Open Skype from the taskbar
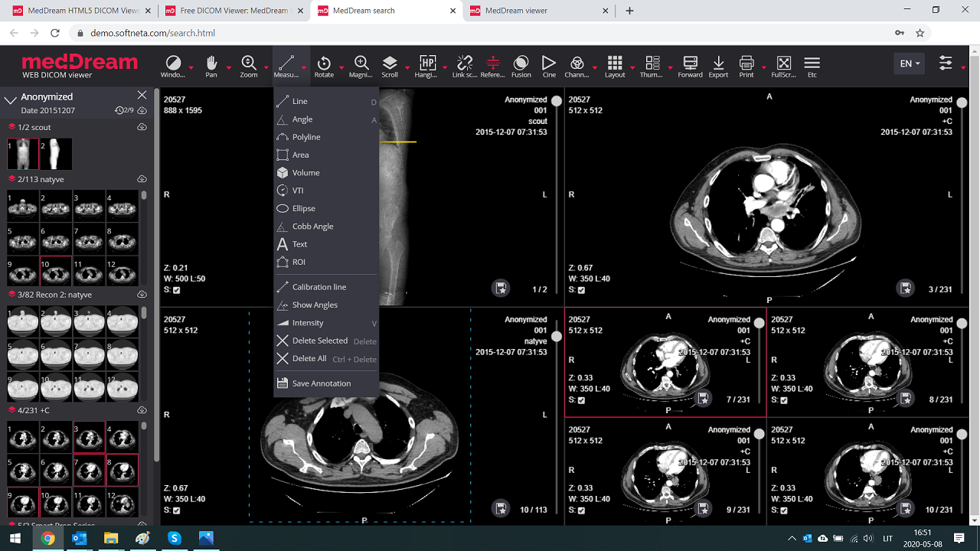Image resolution: width=980 pixels, height=551 pixels. 175,538
